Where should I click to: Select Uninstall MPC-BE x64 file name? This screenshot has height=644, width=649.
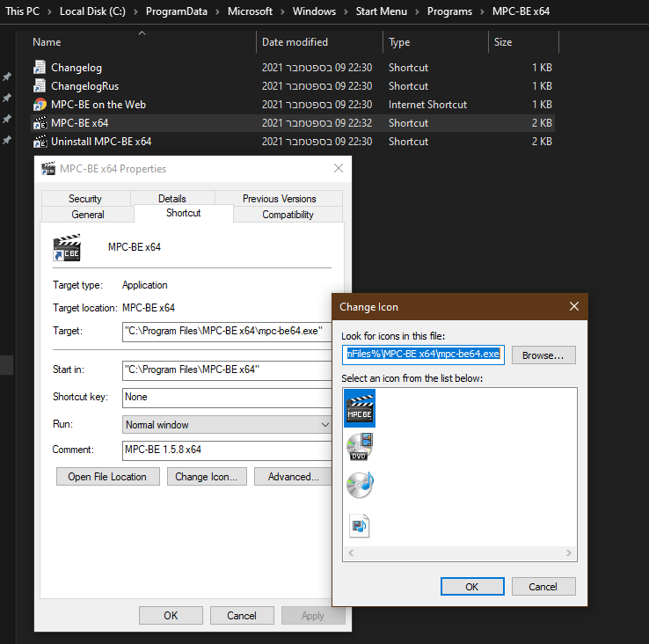point(101,142)
